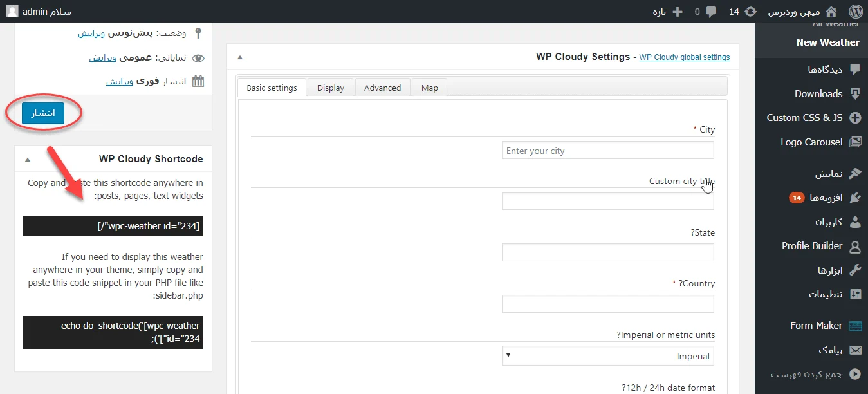Click the Logo Carousel sidebar icon
Screen dimensions: 868x394
tap(854, 142)
